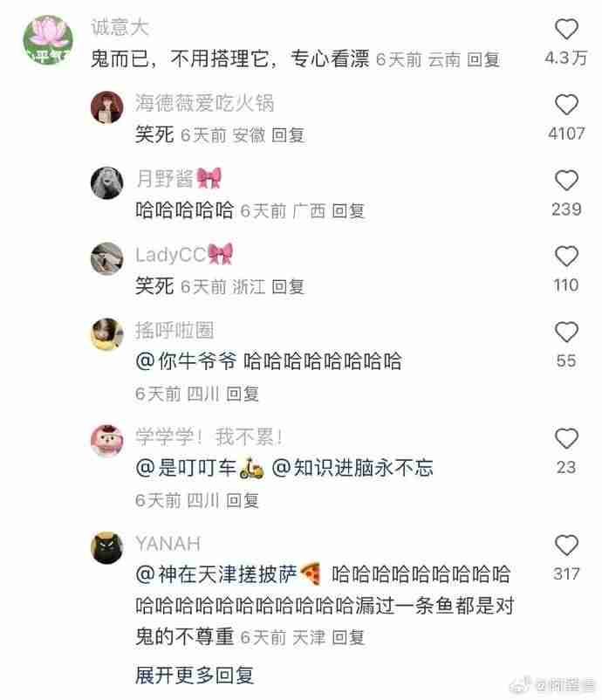Open the lotus flower avatar profile
The image size is (602, 700).
tap(48, 40)
